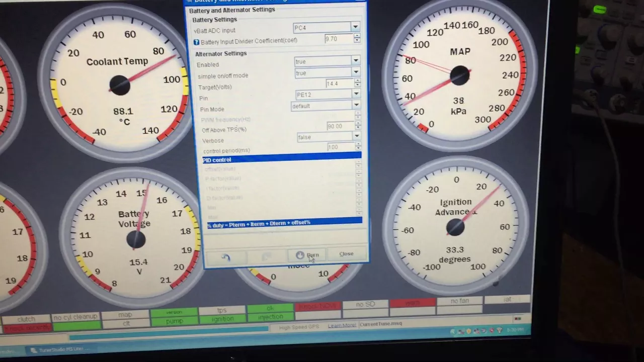Viewport: 644px width, 362px height.
Task: Click the clutch status indicator
Action: click(x=26, y=319)
